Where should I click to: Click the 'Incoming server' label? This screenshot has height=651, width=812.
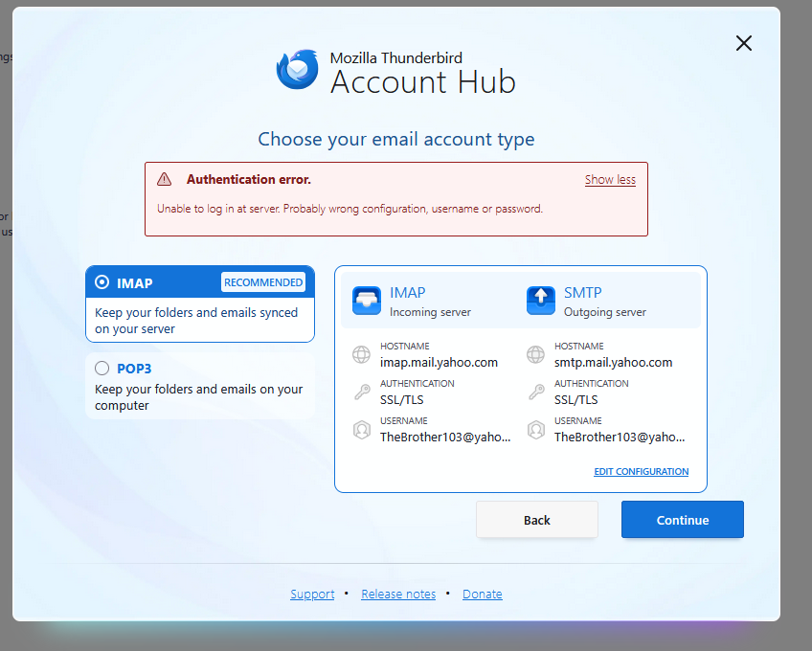coord(430,312)
